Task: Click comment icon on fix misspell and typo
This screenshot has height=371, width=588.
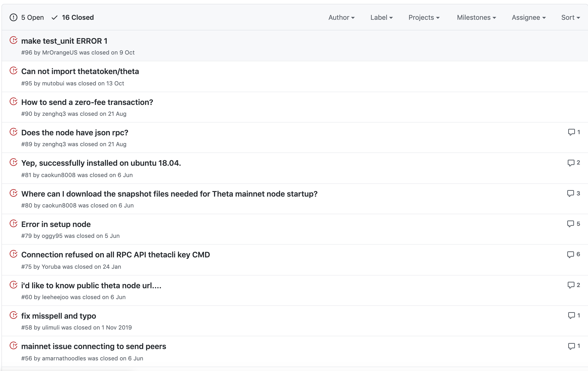Action: (571, 315)
